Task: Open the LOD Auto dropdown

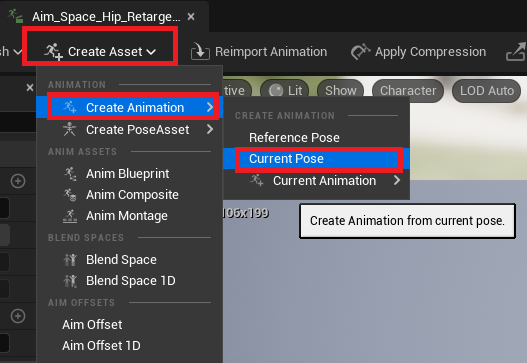Action: [x=487, y=90]
